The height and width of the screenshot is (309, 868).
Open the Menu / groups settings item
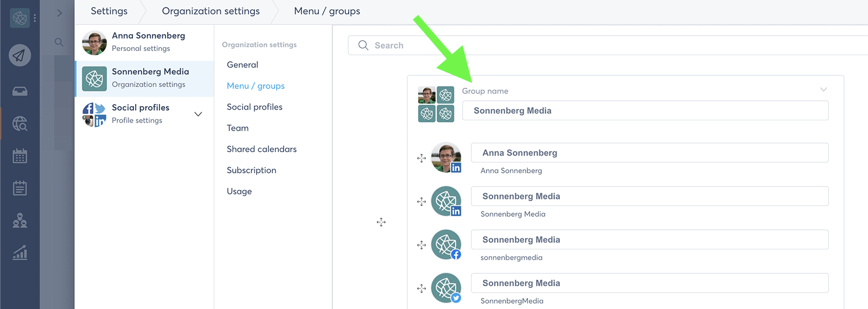pyautogui.click(x=256, y=86)
